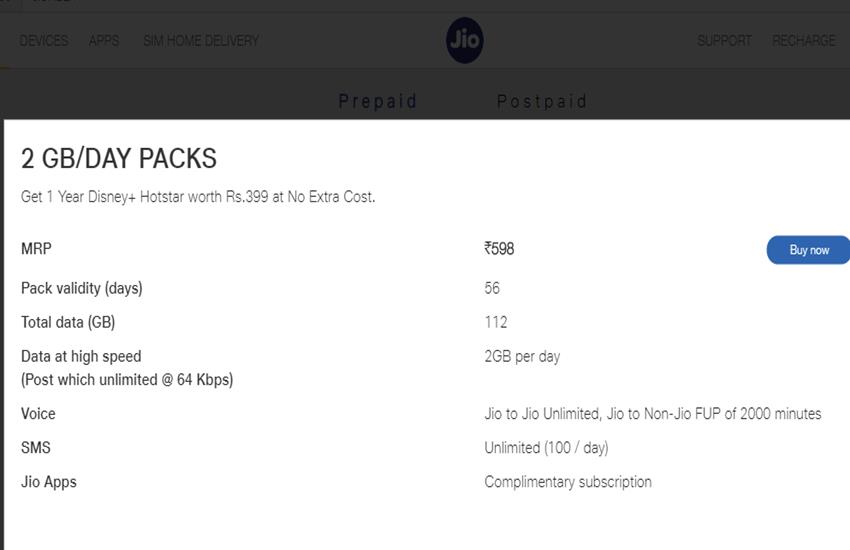Click the Complimentary subscription text
The height and width of the screenshot is (550, 850).
[x=568, y=482]
